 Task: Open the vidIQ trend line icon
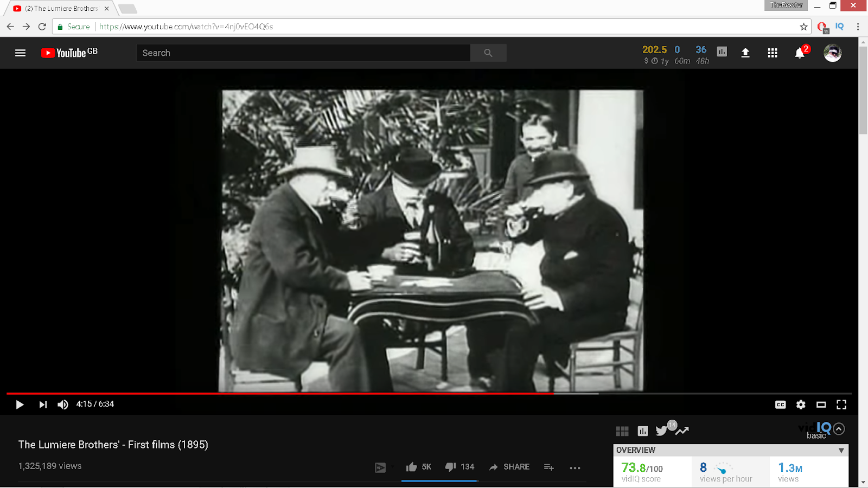[x=682, y=431]
